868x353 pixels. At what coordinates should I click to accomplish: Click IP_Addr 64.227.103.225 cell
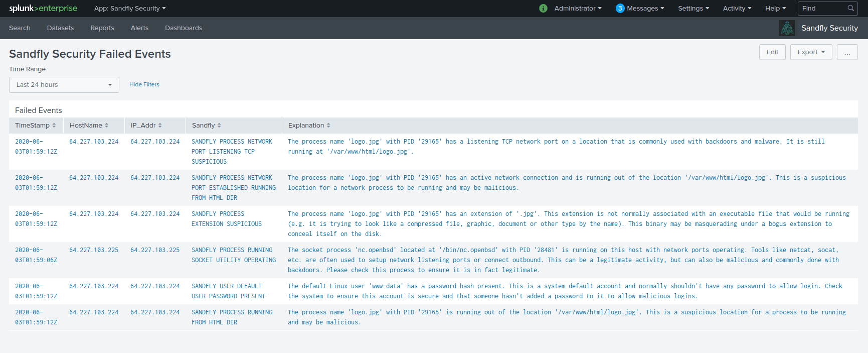point(155,250)
